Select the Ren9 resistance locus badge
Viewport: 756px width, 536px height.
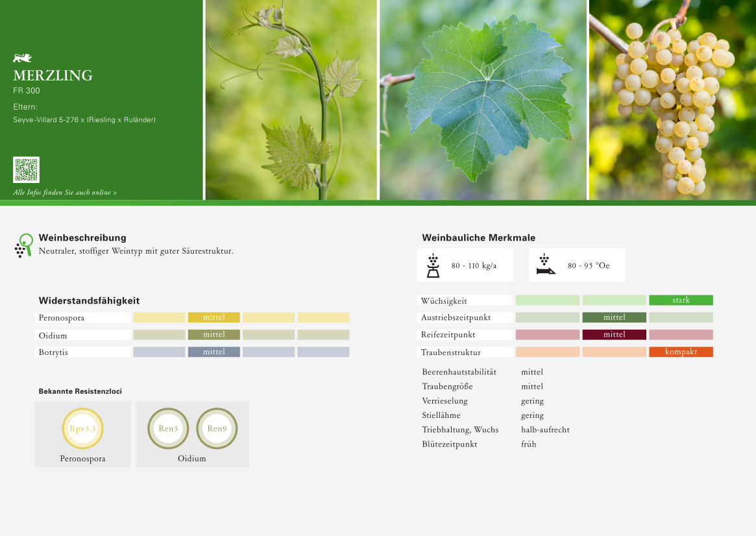coord(217,428)
